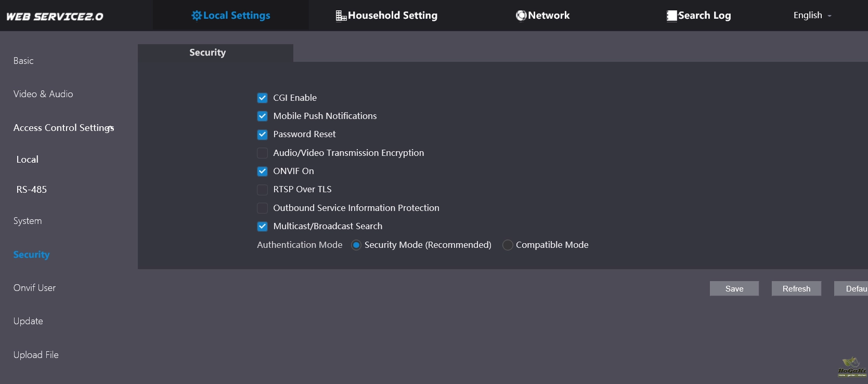Viewport: 868px width, 384px height.
Task: Disable the CGI Enable checkbox
Action: (x=263, y=98)
